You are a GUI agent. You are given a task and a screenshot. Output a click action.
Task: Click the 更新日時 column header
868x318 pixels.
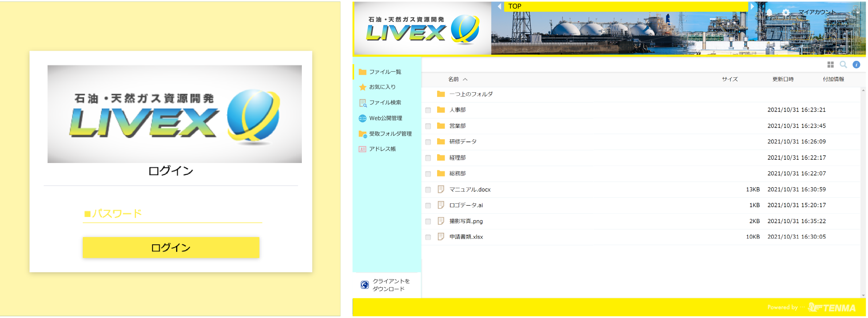[783, 79]
